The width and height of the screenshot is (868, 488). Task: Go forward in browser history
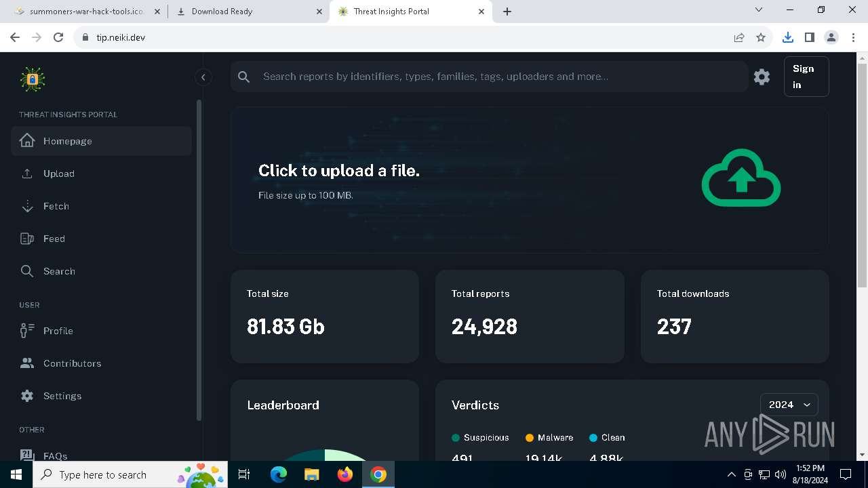click(x=37, y=37)
